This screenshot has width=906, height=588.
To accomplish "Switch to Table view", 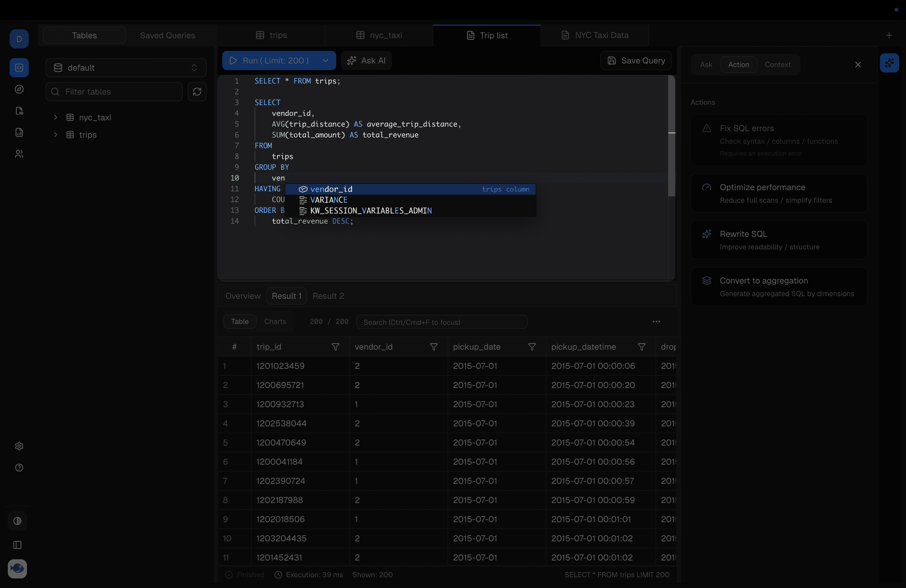I will (x=240, y=321).
